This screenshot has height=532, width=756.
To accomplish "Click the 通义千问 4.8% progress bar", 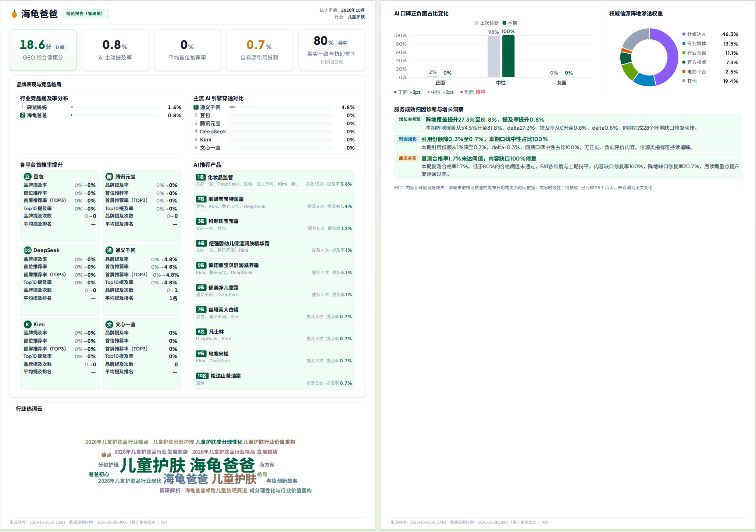I will (x=281, y=107).
